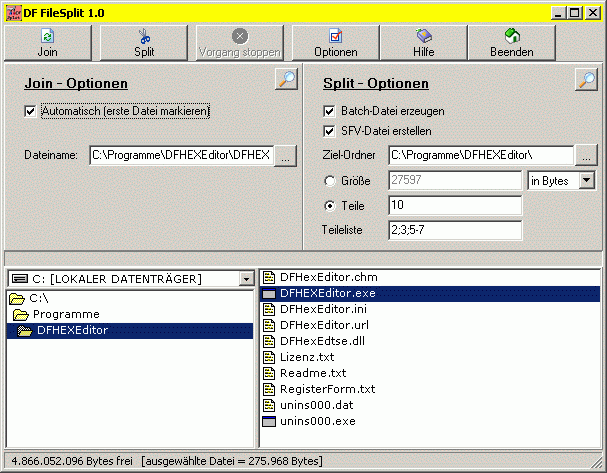Viewport: 607px width, 473px height.
Task: Select the Größe radio button
Action: 330,181
